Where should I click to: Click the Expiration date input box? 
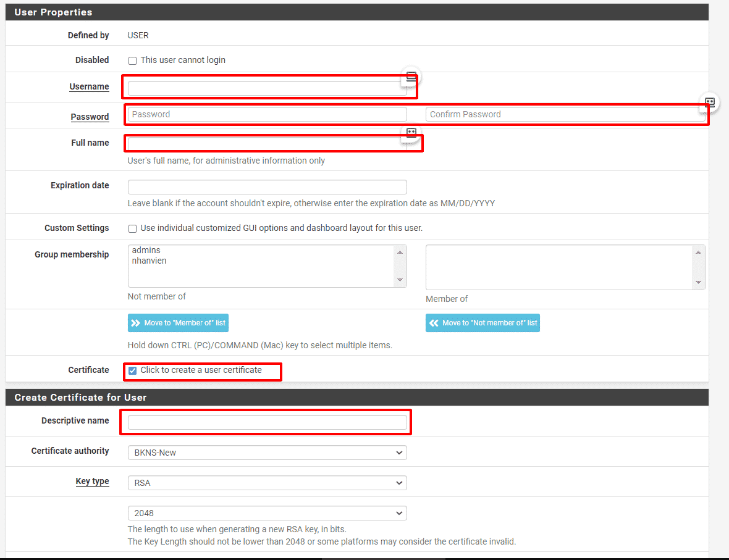click(267, 187)
